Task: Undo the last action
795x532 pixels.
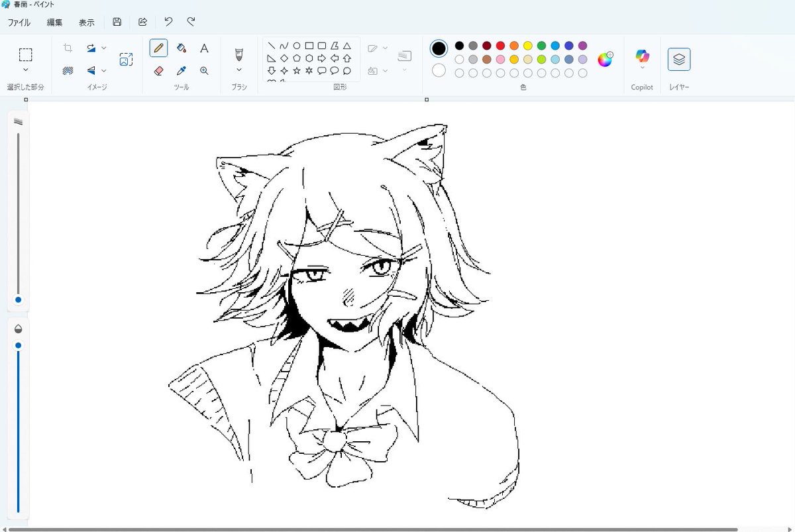Action: [x=168, y=22]
